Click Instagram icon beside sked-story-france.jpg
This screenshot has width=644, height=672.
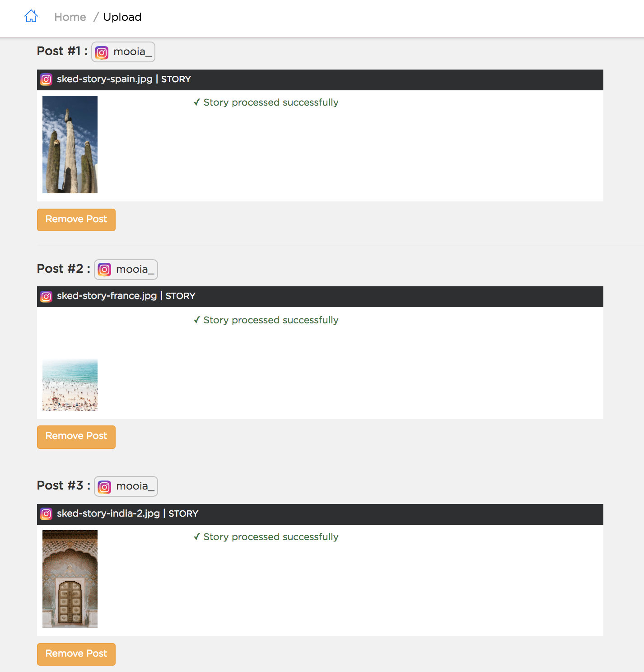[x=46, y=296]
